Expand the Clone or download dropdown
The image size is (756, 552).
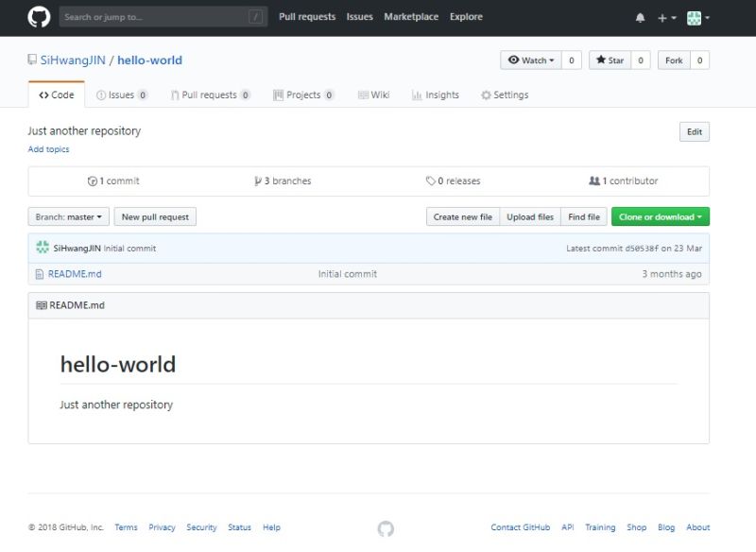[661, 217]
